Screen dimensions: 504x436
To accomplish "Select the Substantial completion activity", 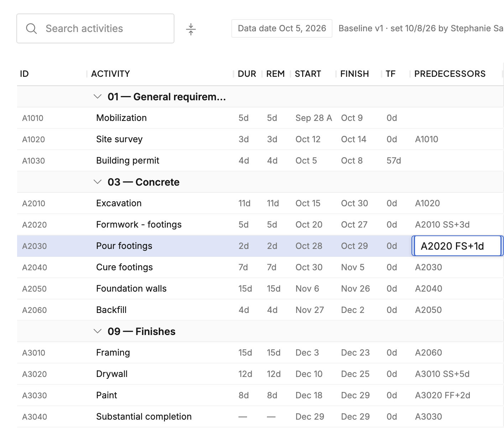I will click(144, 416).
